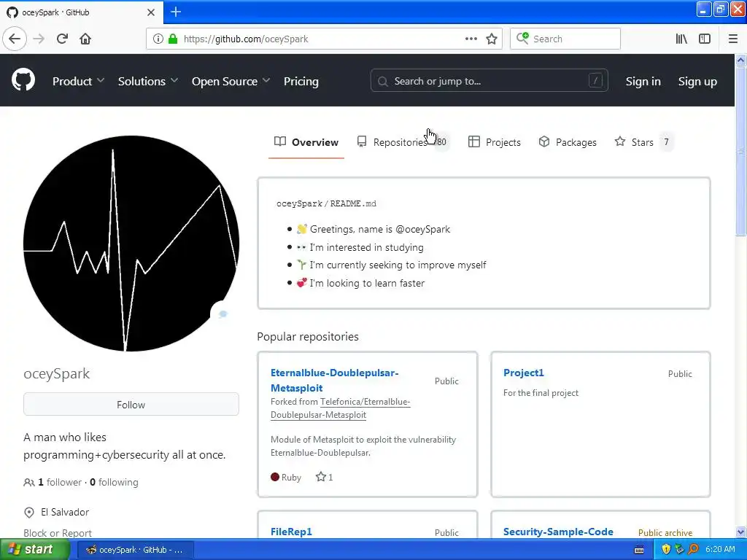Image resolution: width=747 pixels, height=560 pixels.
Task: Open the browser home page icon
Action: pos(85,39)
